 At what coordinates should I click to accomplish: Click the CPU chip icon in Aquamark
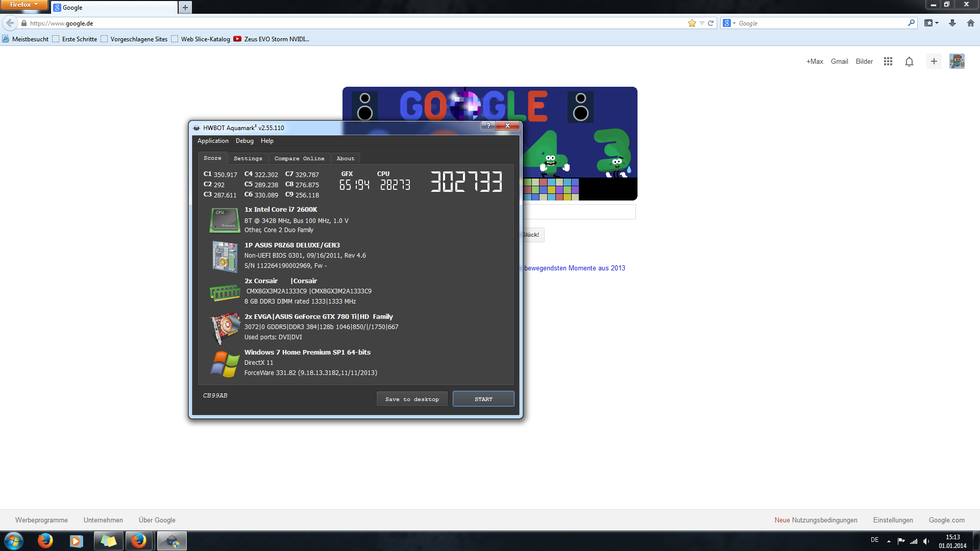coord(225,220)
